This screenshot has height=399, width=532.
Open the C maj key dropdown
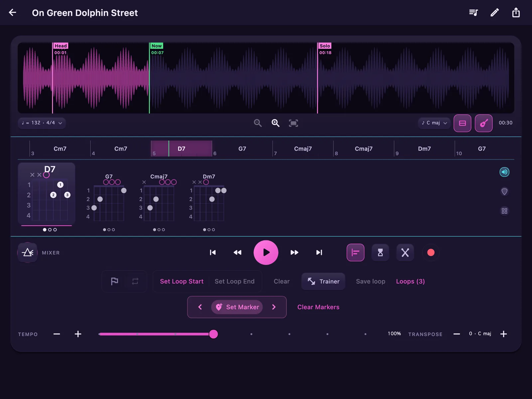[434, 123]
